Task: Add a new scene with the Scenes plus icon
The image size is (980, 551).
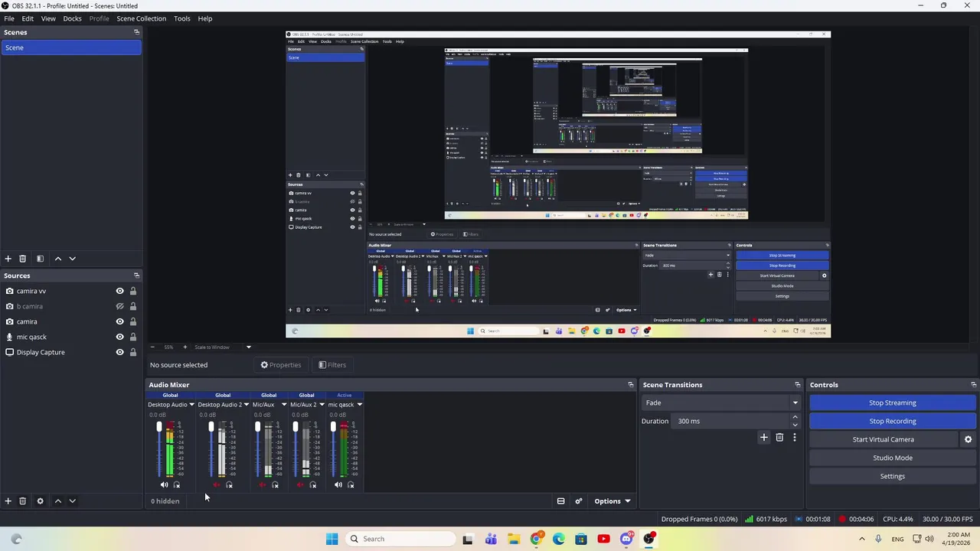Action: coord(8,259)
